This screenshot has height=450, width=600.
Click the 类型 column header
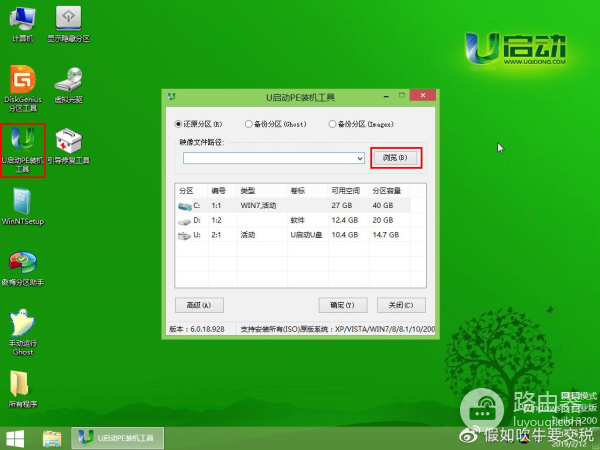tap(262, 191)
